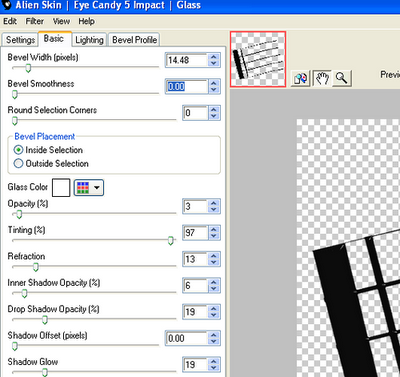Click the navigator preview thumbnail
The image size is (400, 377).
click(x=258, y=59)
